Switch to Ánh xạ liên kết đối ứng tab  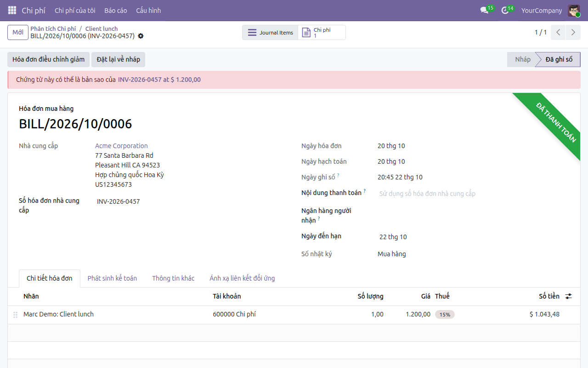click(242, 278)
